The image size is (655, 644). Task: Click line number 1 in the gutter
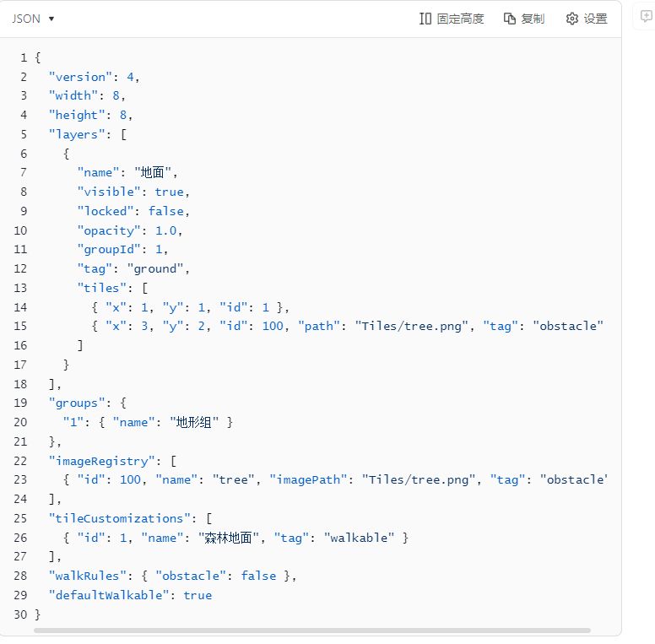(24, 57)
